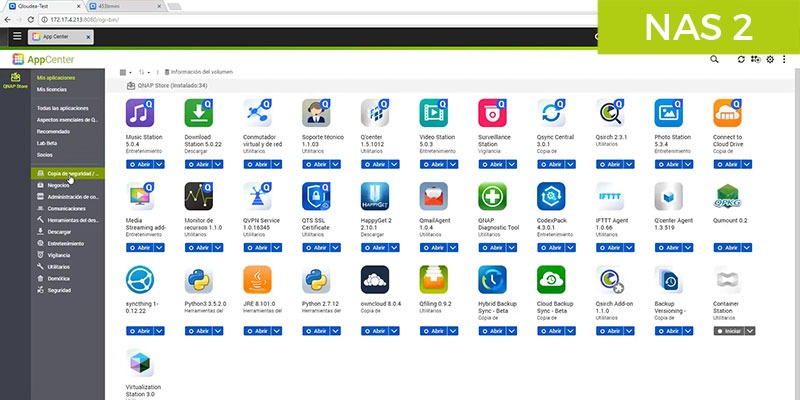
Task: Click the Surveillance Station icon
Action: [492, 113]
